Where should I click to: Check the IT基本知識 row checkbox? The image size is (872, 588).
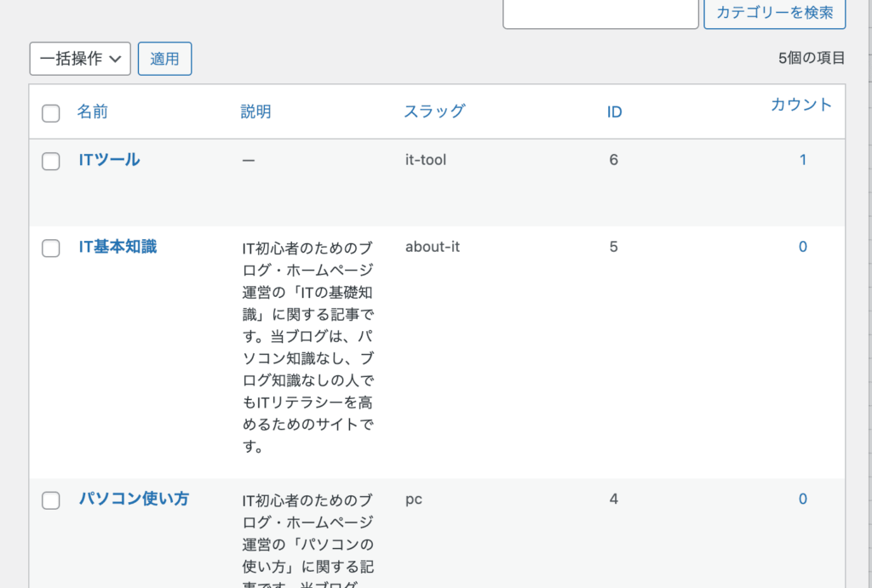(50, 248)
